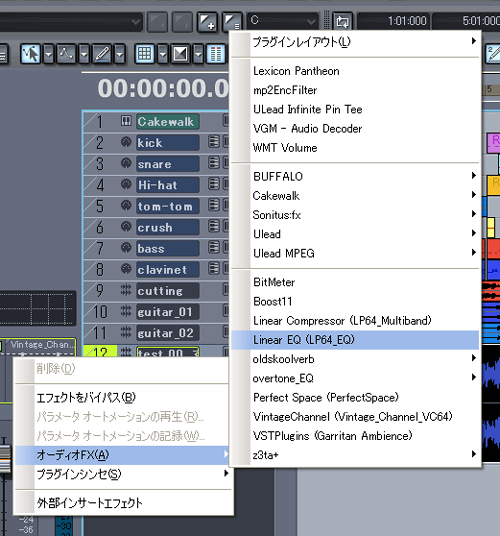Click the loop start time 1:01:000 field
Screen dimensions: 500x536
point(394,21)
